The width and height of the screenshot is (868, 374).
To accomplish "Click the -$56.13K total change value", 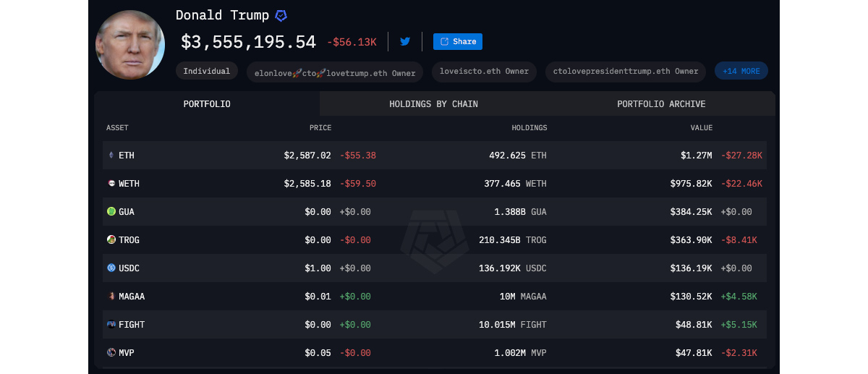I will pyautogui.click(x=352, y=42).
